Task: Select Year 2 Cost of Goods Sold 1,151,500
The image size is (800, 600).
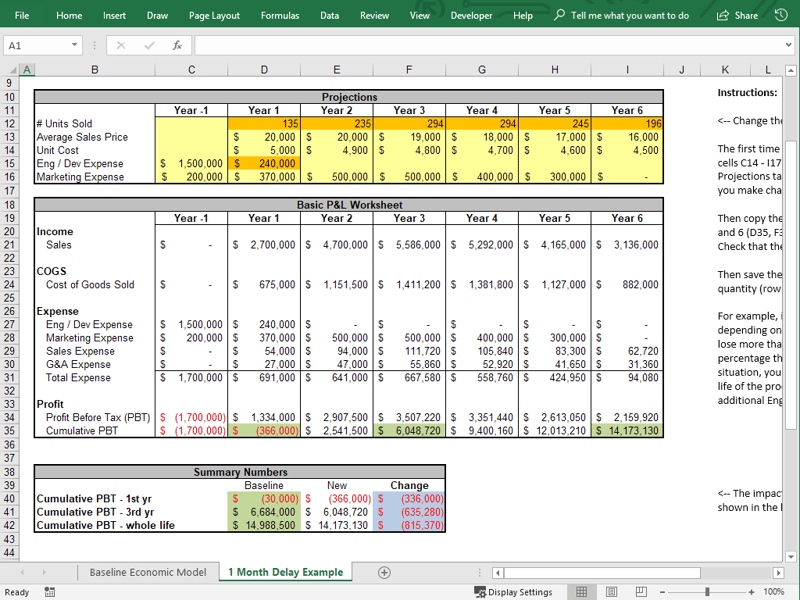Action: pyautogui.click(x=337, y=285)
